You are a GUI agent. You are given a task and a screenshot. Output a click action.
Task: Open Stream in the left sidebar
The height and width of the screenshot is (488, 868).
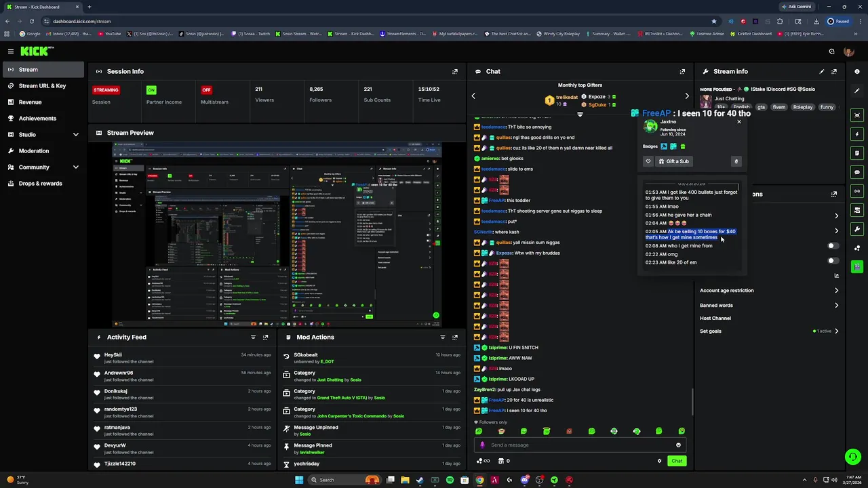coord(42,69)
